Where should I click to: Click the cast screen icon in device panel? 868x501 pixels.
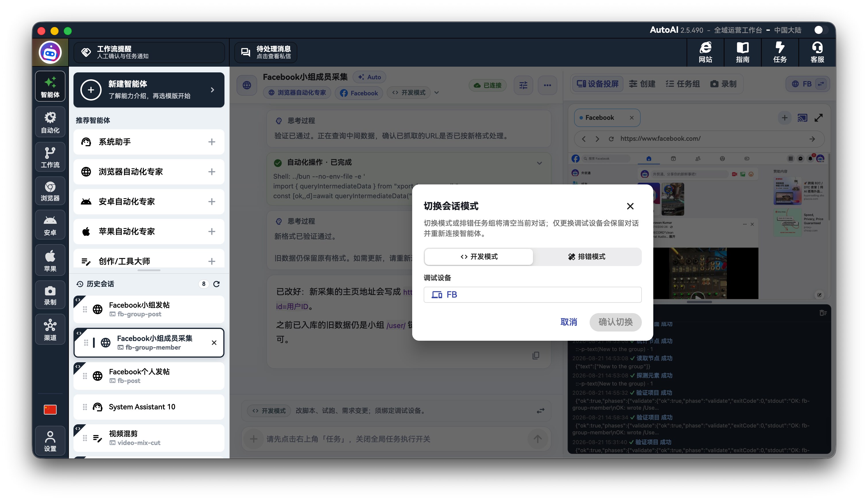802,118
